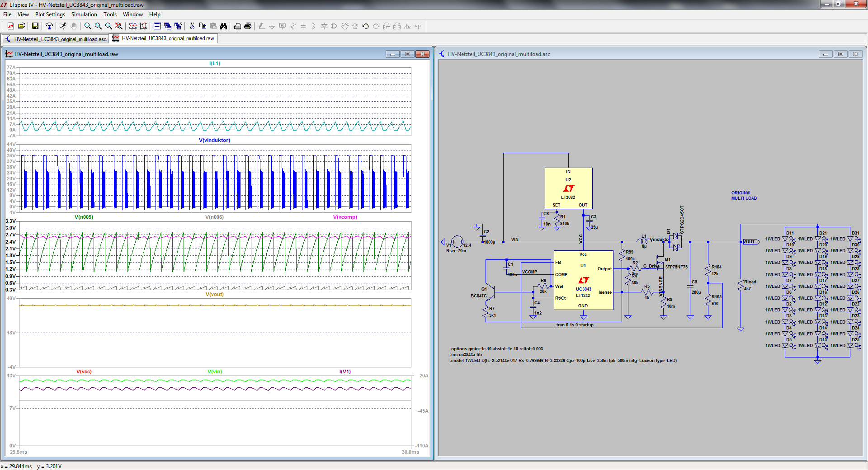Click the Redo arrow icon
The width and height of the screenshot is (868, 470).
click(x=376, y=26)
